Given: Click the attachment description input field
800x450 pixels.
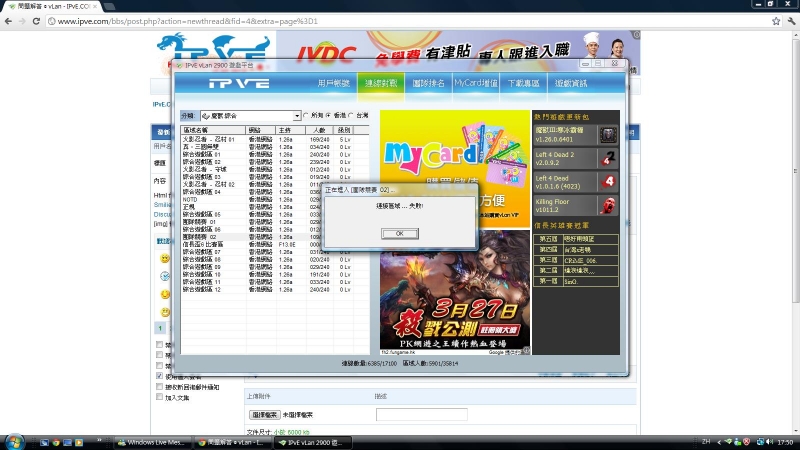Looking at the screenshot, I should click(x=421, y=415).
